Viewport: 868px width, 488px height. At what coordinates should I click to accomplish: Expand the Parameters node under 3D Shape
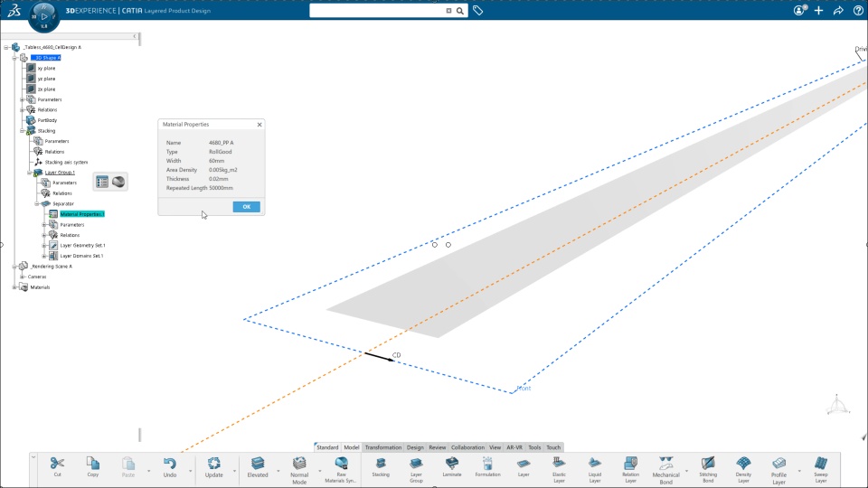coord(22,99)
